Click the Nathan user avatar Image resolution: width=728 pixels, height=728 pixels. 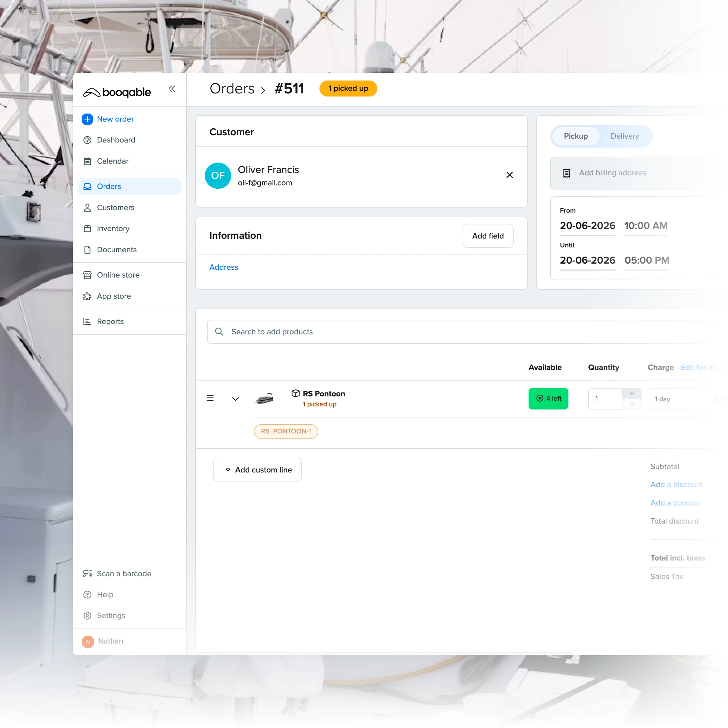tap(88, 641)
